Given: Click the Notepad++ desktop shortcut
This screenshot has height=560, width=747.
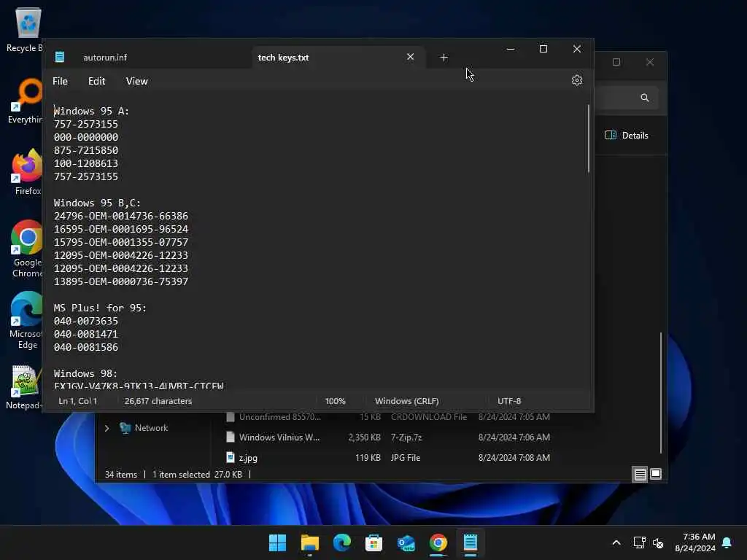Looking at the screenshot, I should pos(25,387).
